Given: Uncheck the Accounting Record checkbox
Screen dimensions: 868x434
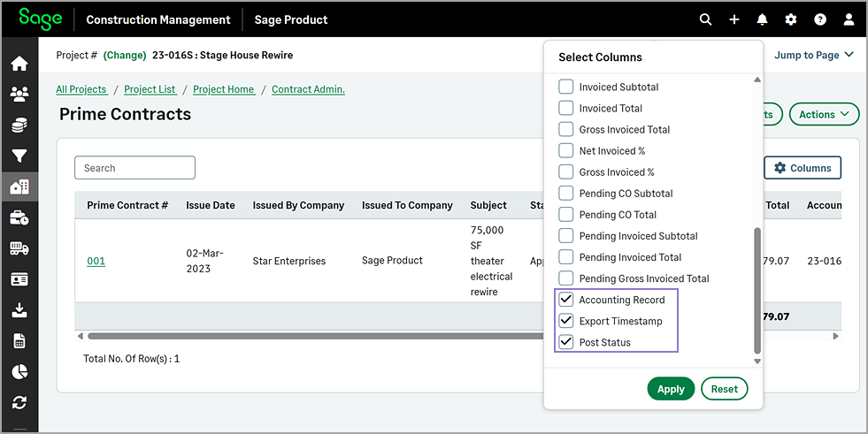Looking at the screenshot, I should click(x=565, y=300).
